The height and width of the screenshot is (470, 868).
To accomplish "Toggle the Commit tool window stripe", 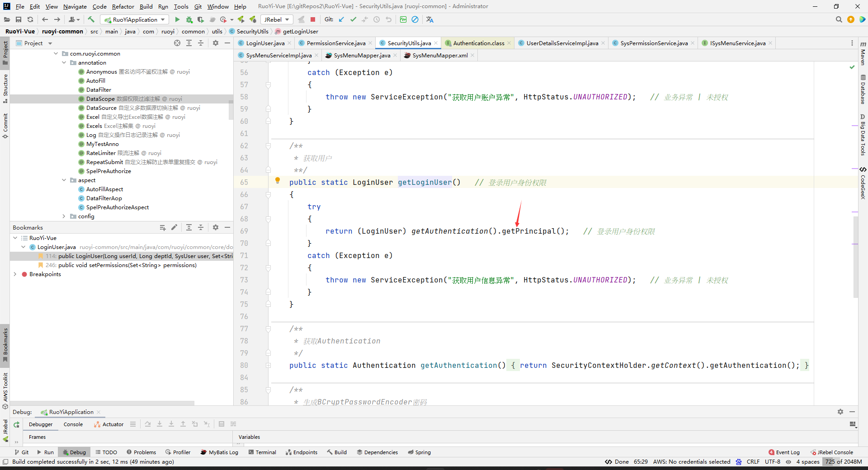I will [x=5, y=126].
